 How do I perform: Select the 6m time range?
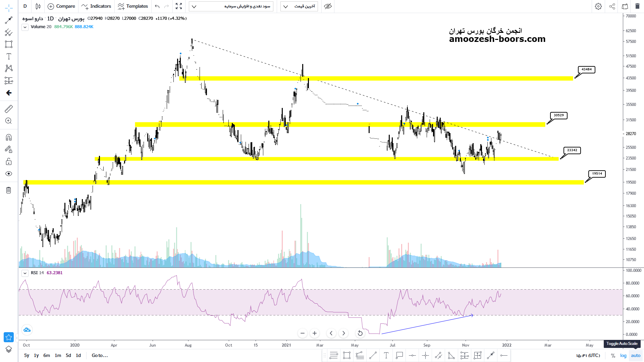point(47,356)
